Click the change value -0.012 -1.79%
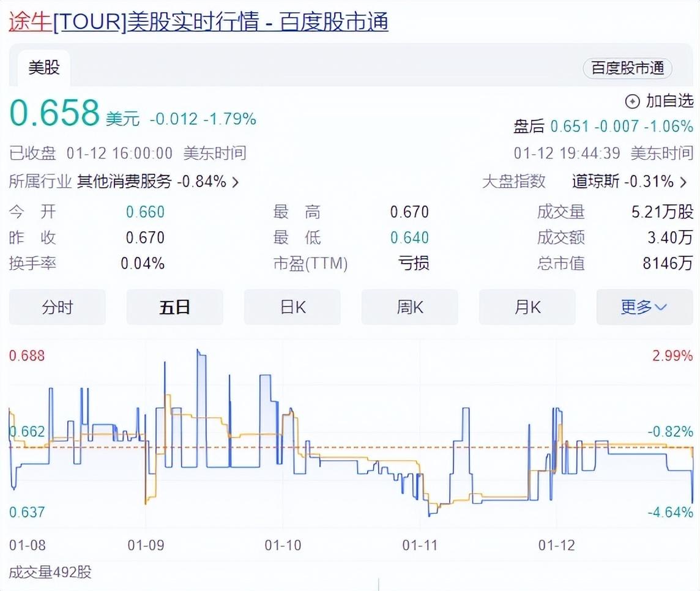Image resolution: width=700 pixels, height=591 pixels. click(203, 119)
